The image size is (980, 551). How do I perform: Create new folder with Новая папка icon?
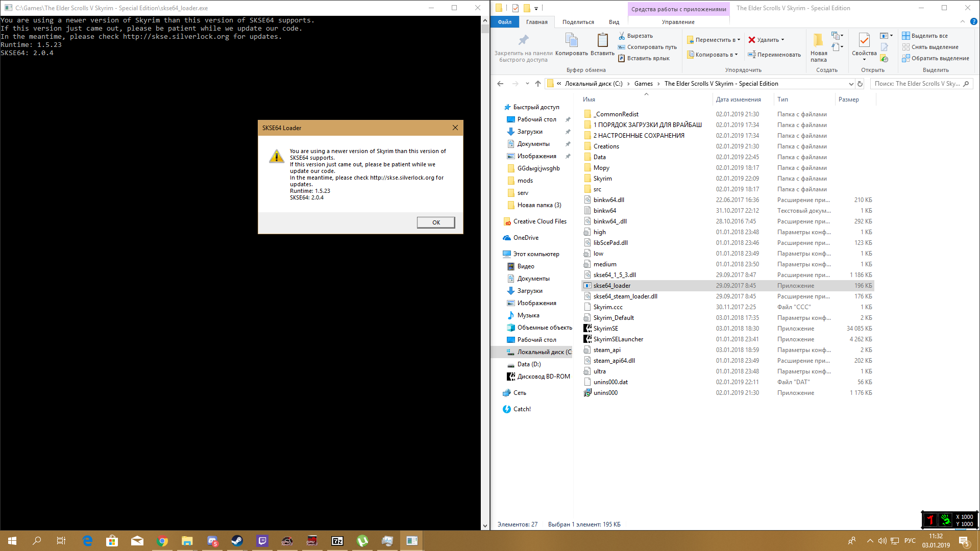tap(818, 40)
